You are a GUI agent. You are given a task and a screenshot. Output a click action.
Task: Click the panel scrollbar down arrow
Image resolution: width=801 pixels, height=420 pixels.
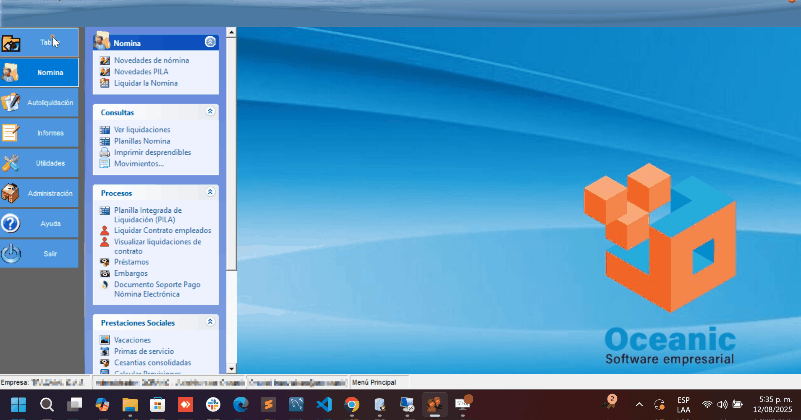231,369
